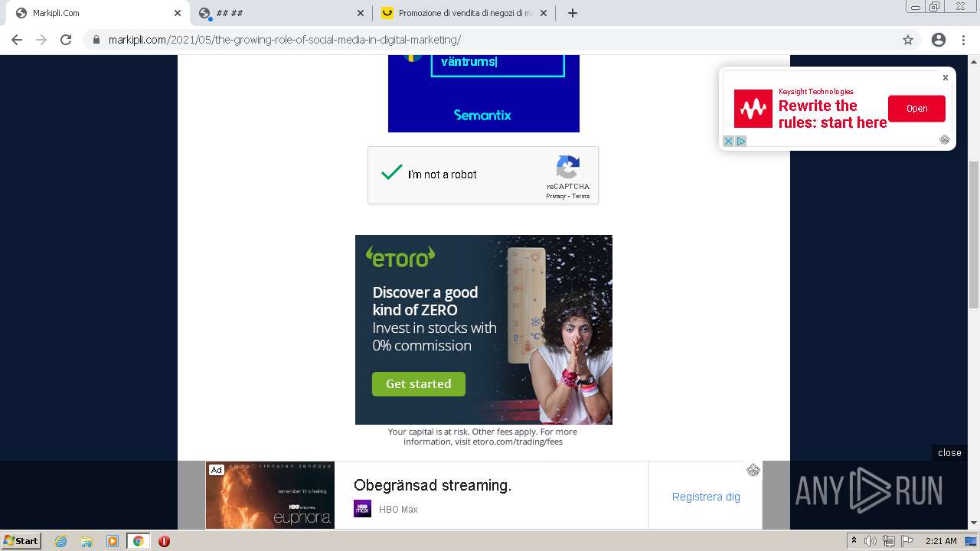Open the Chrome three-dot menu
The height and width of the screenshot is (551, 980).
click(963, 40)
